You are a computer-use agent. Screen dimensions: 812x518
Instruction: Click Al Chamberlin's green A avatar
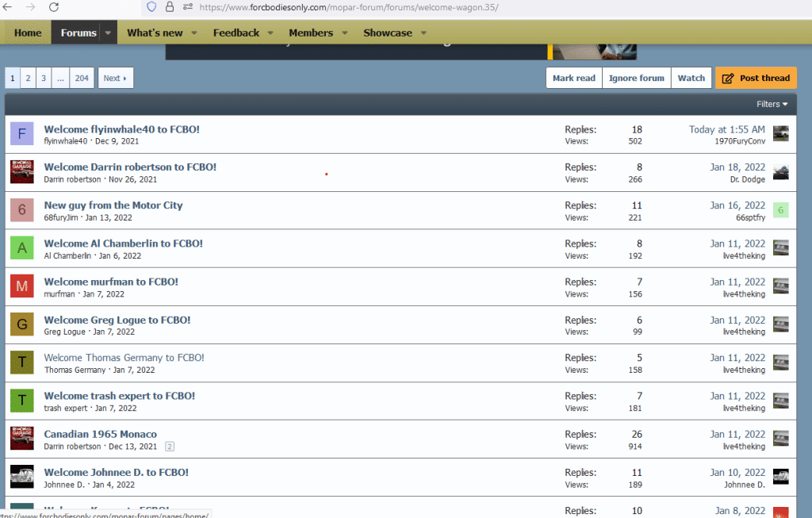tap(22, 248)
